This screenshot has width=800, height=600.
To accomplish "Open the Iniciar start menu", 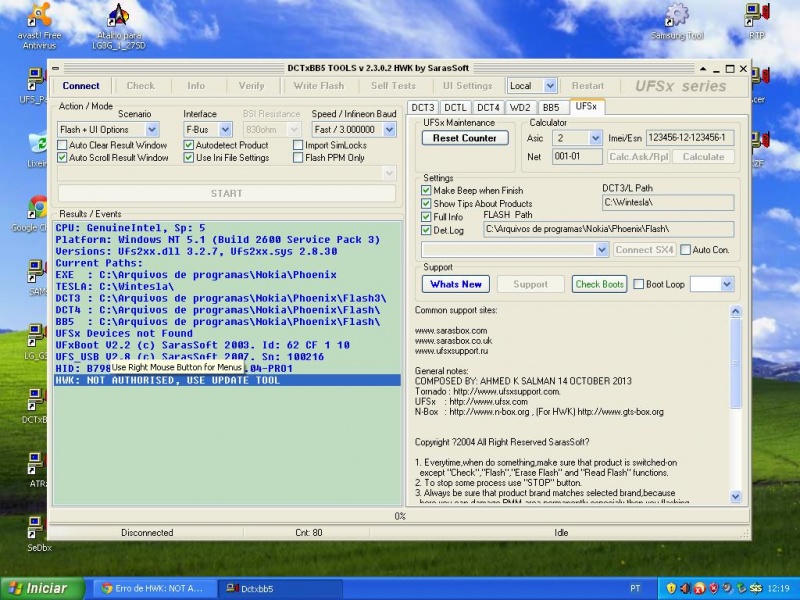I will (41, 588).
